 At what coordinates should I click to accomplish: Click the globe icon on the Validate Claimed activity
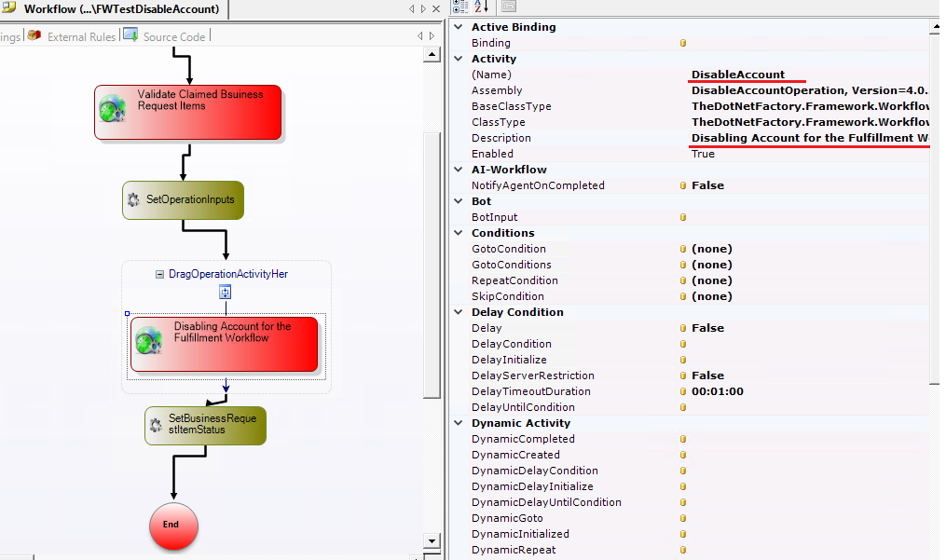coord(112,109)
